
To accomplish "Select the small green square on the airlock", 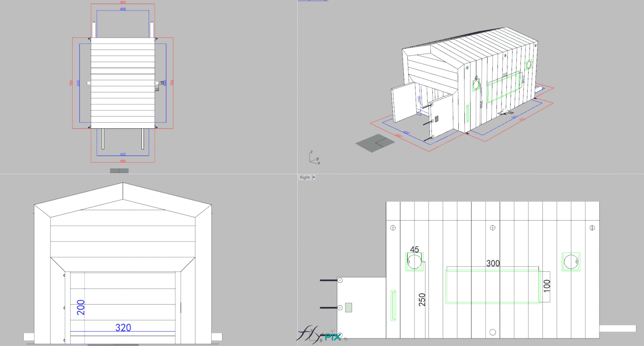I will [x=348, y=307].
